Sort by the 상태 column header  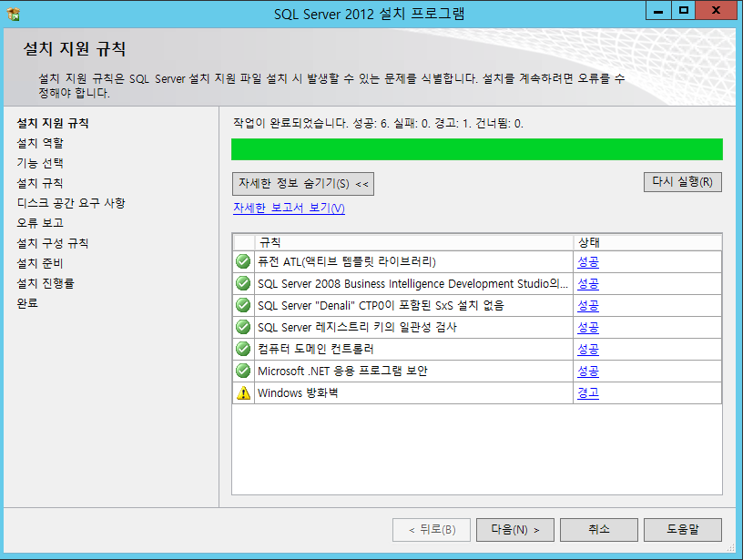[x=646, y=243]
